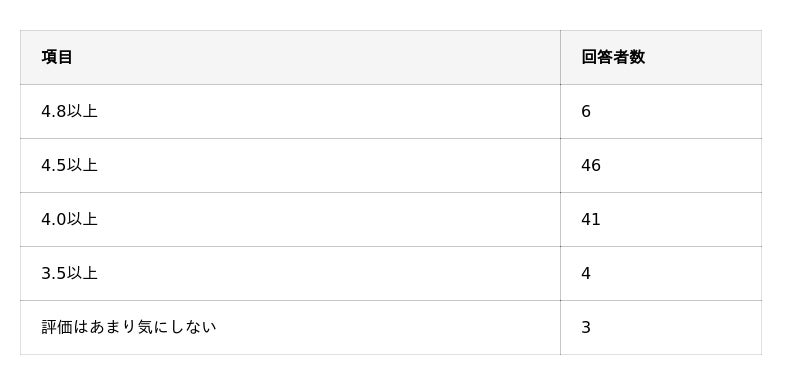Image resolution: width=800 pixels, height=385 pixels.
Task: Select the 3.5以上 row label
Action: [69, 273]
